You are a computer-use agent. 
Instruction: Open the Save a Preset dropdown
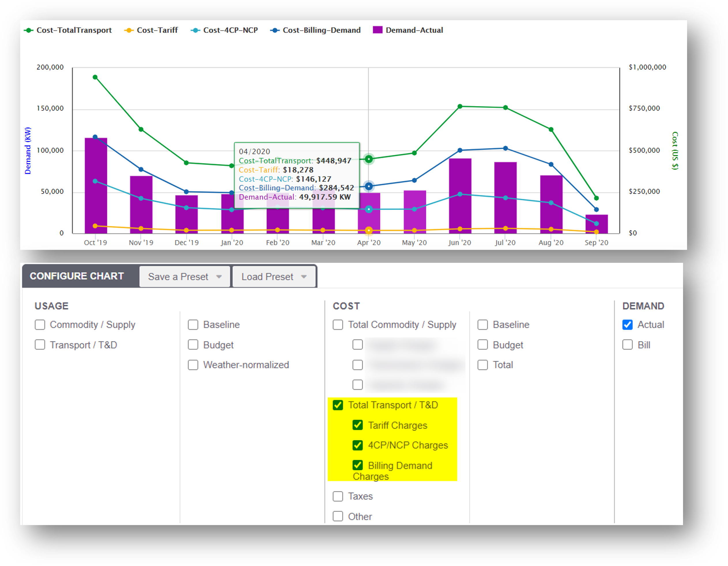tap(184, 276)
